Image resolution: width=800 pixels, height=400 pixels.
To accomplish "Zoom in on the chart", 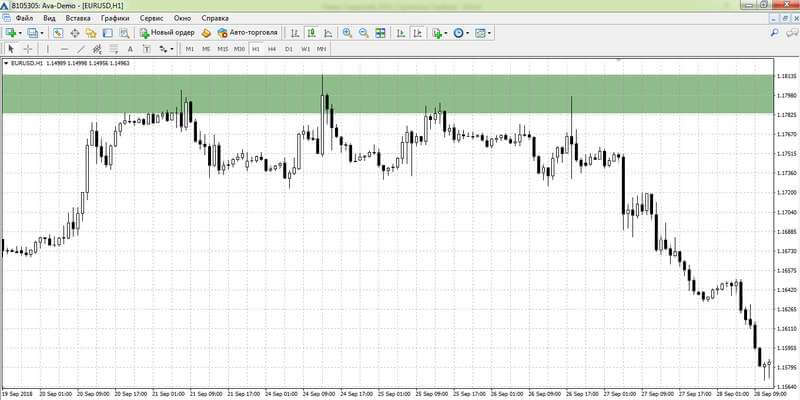I will click(347, 33).
